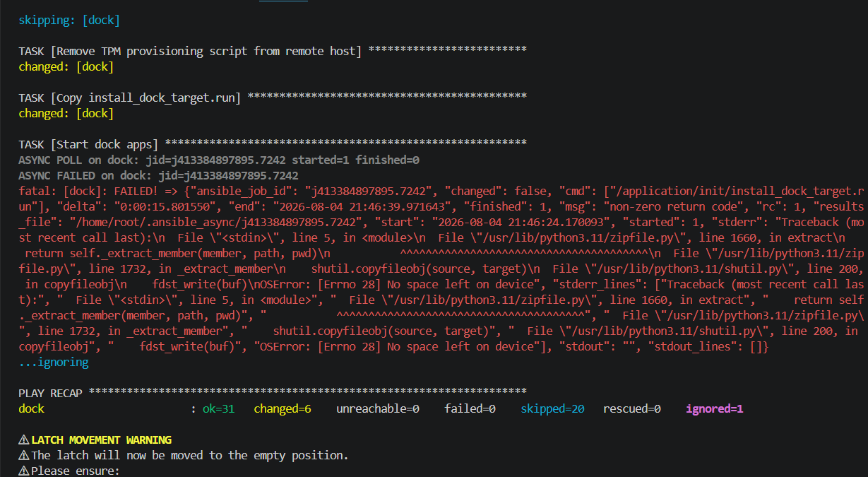Click "The latch will now be moved" sentence

189,455
